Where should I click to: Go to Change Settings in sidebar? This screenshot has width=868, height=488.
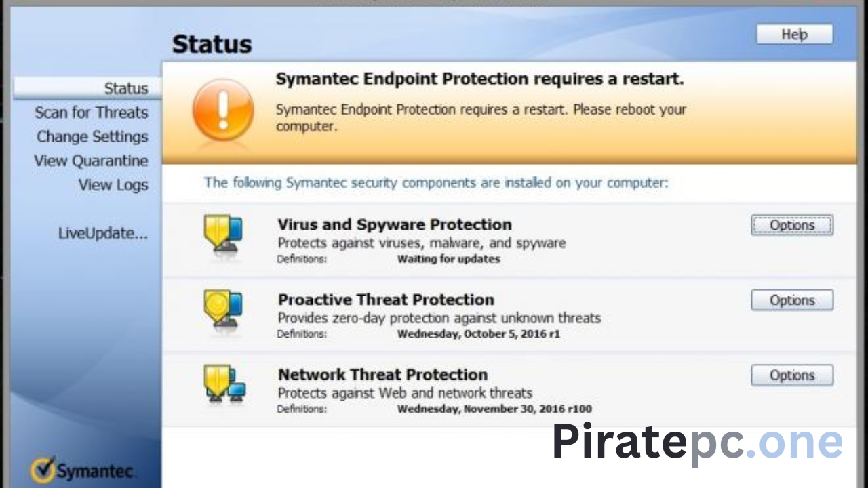coord(92,137)
